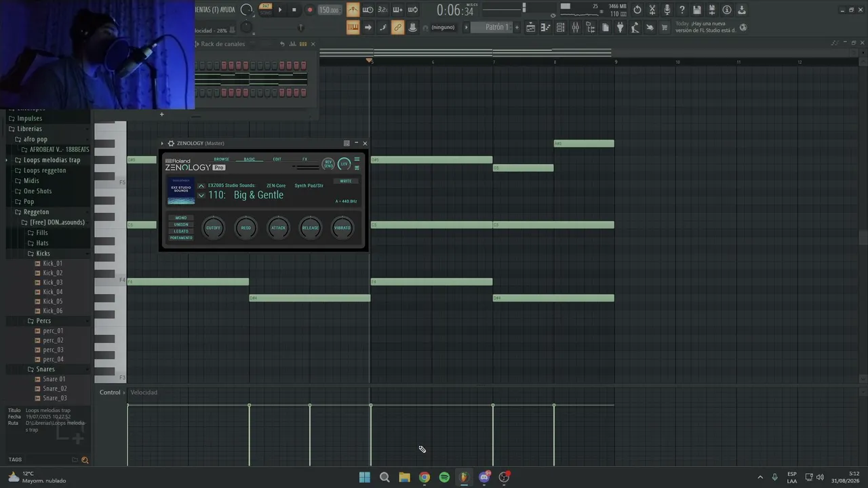Image resolution: width=868 pixels, height=488 pixels.
Task: Open Zenology plugin settings gear icon
Action: pos(171,144)
